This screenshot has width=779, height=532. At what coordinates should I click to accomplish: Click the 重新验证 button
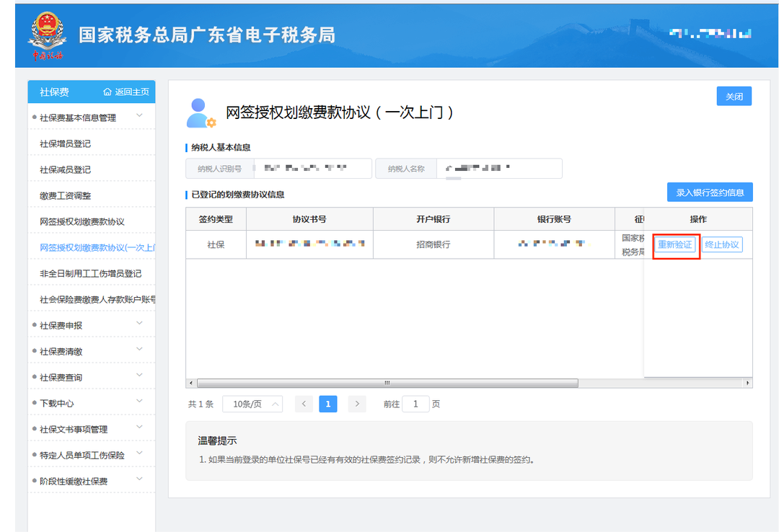coord(674,244)
